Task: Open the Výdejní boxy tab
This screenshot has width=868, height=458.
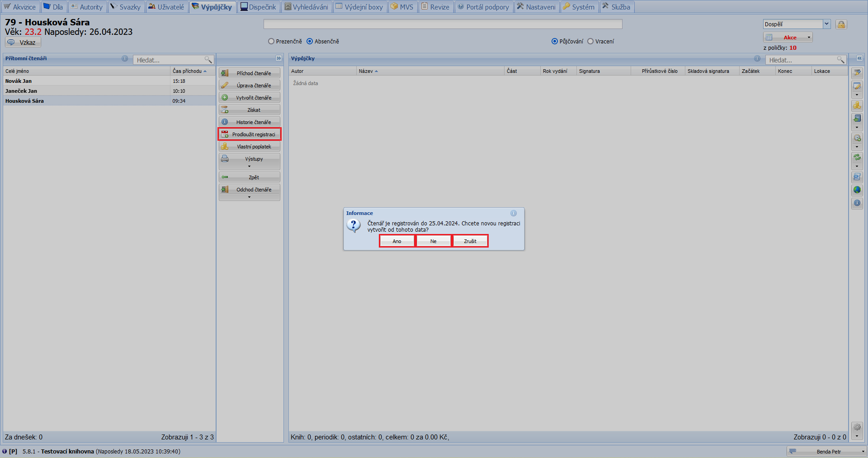Action: 360,7
